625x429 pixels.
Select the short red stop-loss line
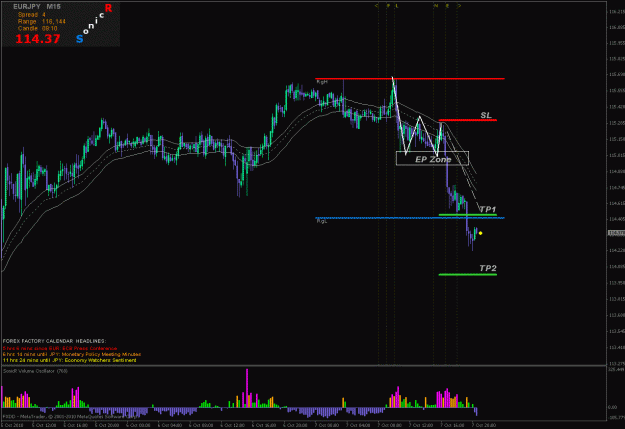click(x=468, y=120)
